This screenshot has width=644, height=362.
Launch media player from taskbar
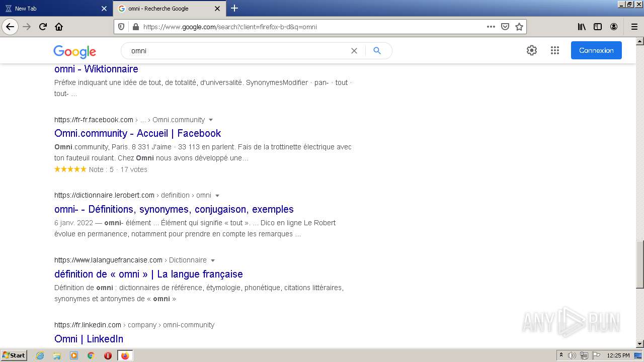coord(74,355)
